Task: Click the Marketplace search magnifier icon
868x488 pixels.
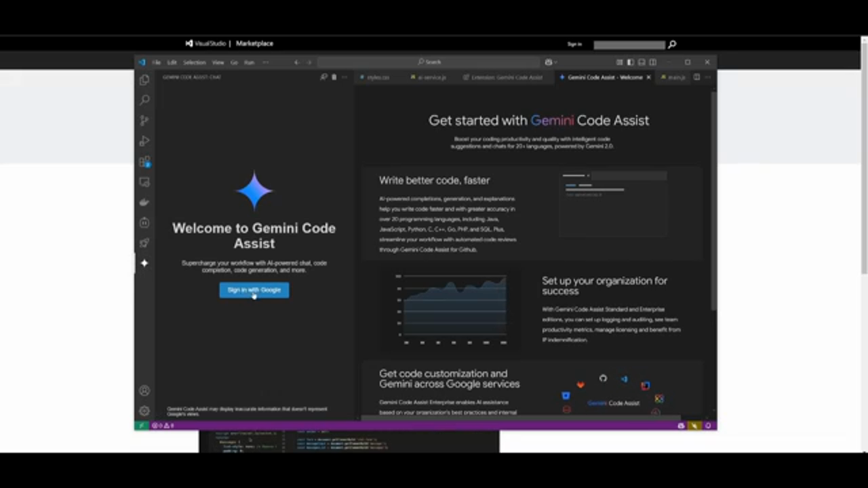Action: click(672, 45)
